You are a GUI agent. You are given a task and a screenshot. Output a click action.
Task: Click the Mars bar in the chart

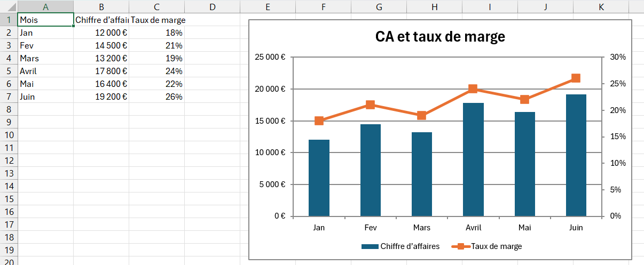pyautogui.click(x=421, y=174)
